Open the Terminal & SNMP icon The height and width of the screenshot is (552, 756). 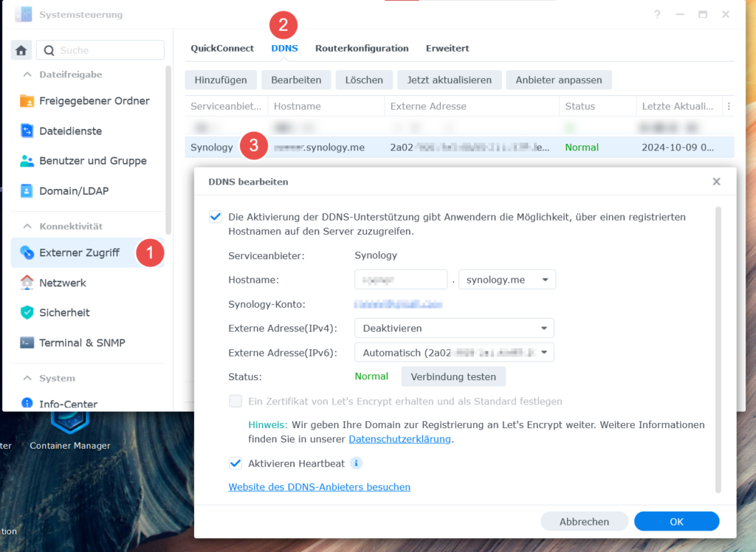[27, 342]
